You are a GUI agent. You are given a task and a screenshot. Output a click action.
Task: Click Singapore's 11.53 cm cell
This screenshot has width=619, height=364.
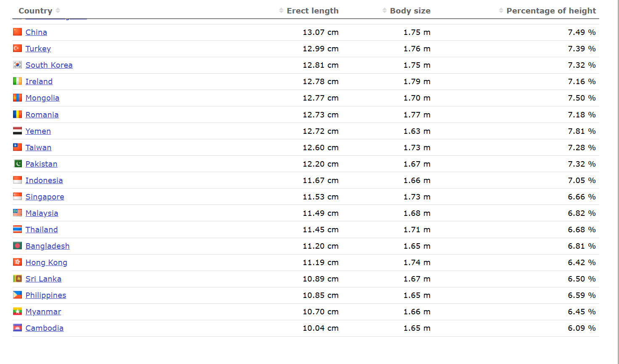coord(321,197)
